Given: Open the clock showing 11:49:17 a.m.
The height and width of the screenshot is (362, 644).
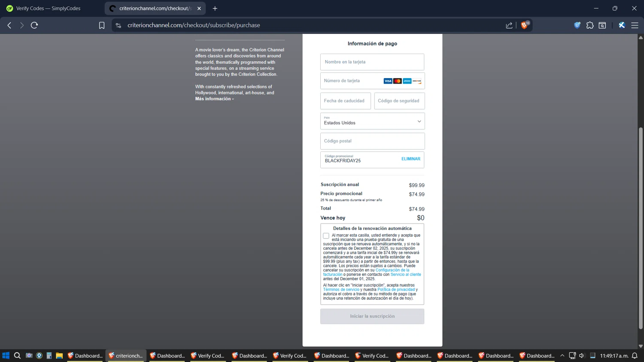Looking at the screenshot, I should coord(614,356).
